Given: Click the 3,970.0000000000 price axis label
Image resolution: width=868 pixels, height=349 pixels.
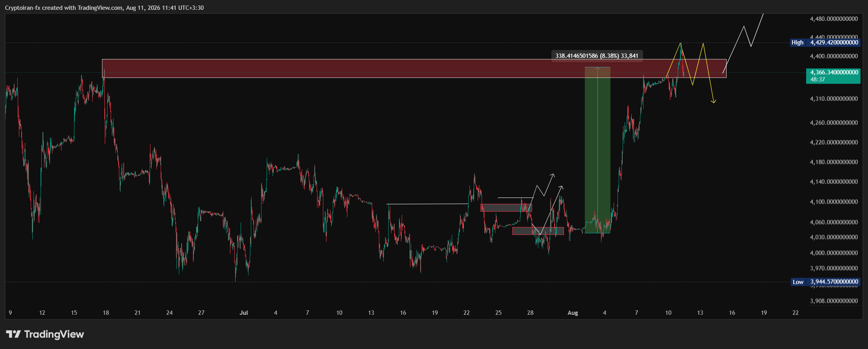Looking at the screenshot, I should point(834,268).
